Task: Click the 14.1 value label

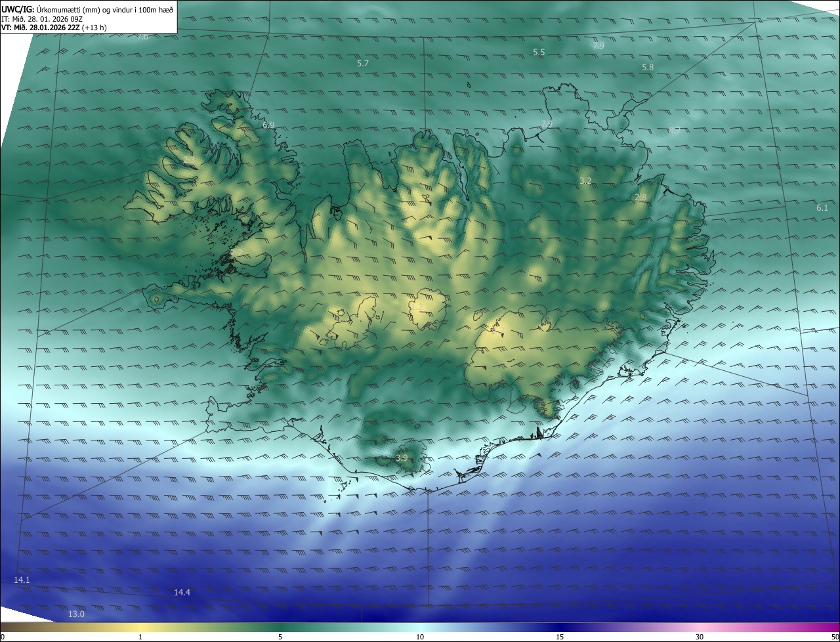Action: pyautogui.click(x=22, y=580)
